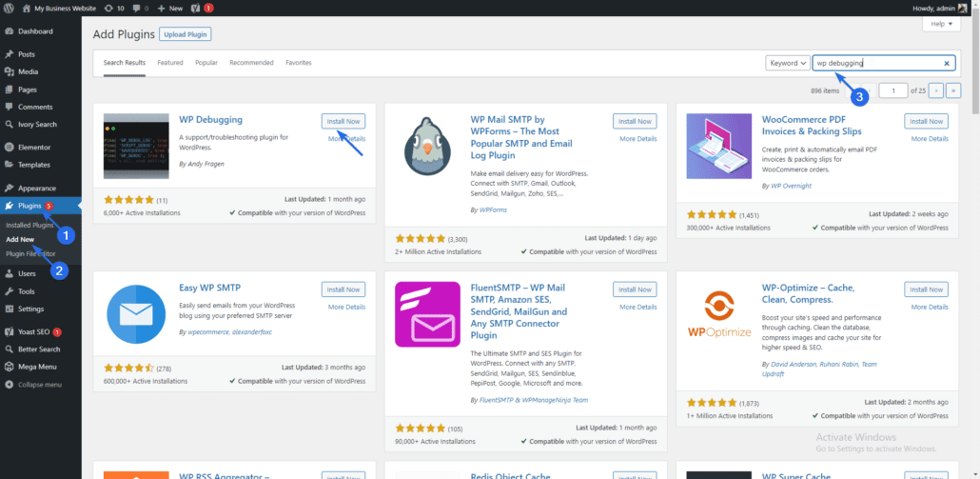Viewport: 980px width, 479px height.
Task: Open Mega Menu in sidebar
Action: click(37, 367)
